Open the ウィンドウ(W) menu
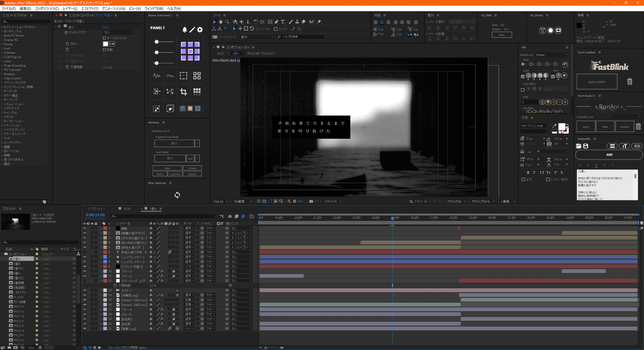This screenshot has height=350, width=644. pos(154,9)
